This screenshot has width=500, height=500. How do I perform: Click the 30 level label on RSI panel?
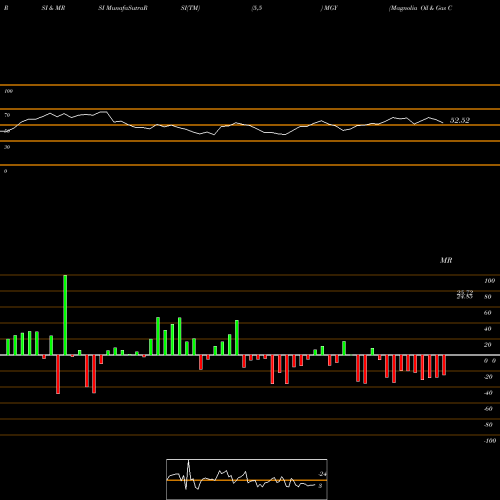(7, 147)
